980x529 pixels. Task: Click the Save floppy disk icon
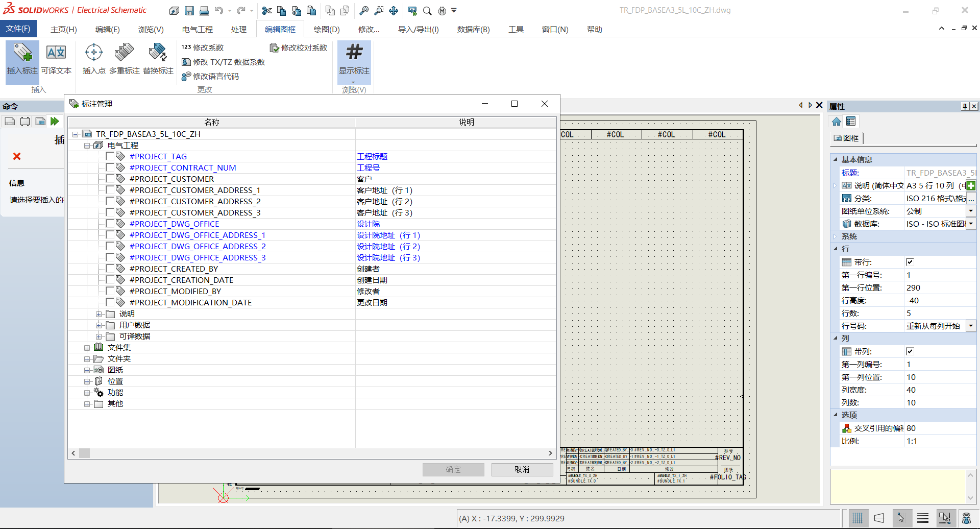pyautogui.click(x=189, y=10)
